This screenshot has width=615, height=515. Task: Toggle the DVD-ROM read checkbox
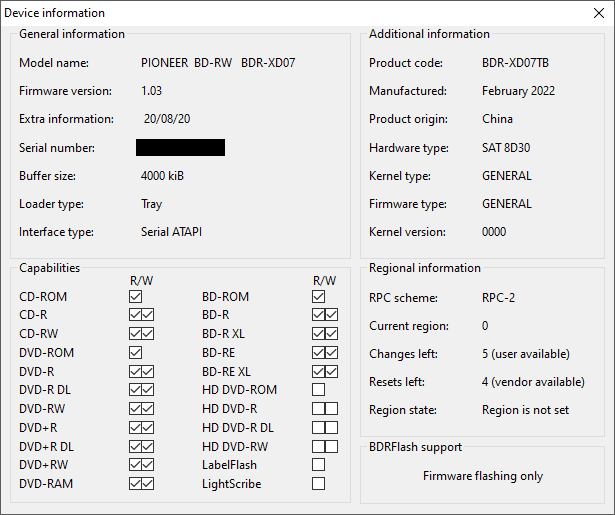pyautogui.click(x=135, y=352)
